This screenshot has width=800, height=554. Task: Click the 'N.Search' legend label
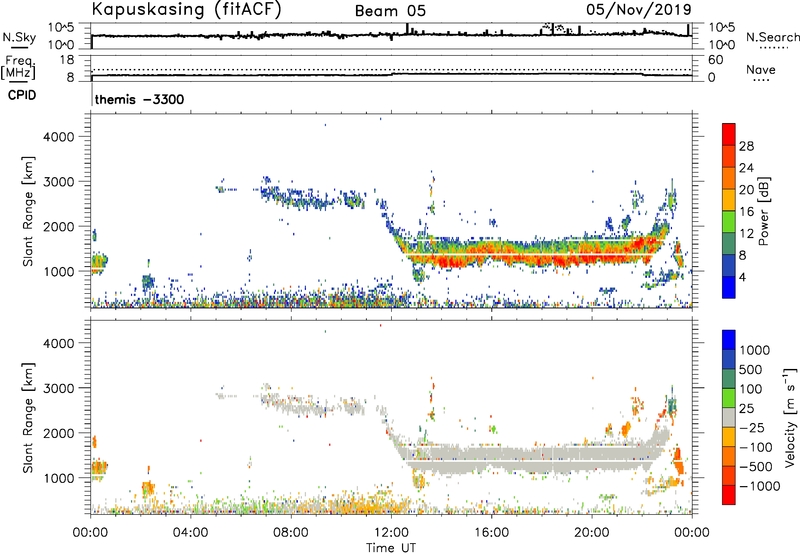click(x=773, y=37)
